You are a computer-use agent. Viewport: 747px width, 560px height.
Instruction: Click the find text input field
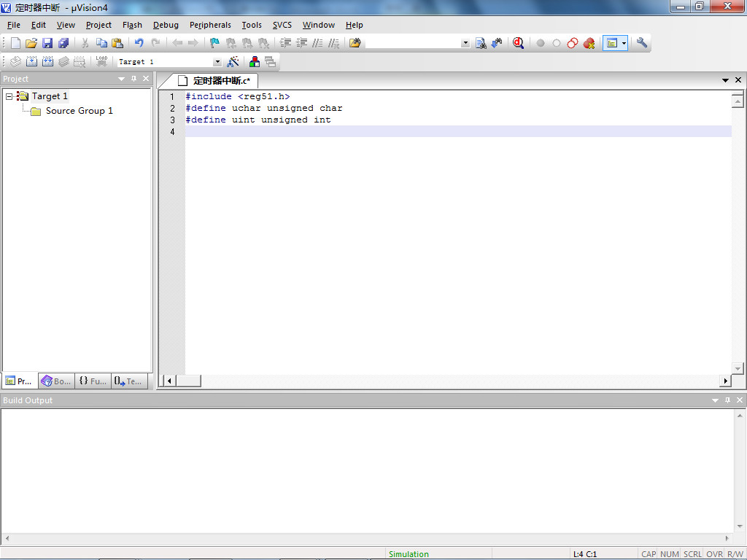click(413, 43)
